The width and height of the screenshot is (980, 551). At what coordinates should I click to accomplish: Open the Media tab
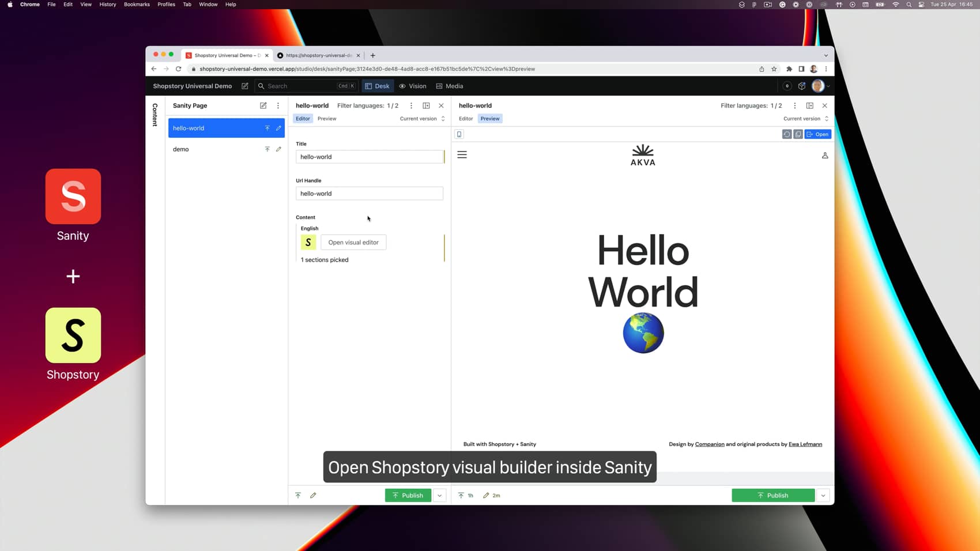coord(450,86)
